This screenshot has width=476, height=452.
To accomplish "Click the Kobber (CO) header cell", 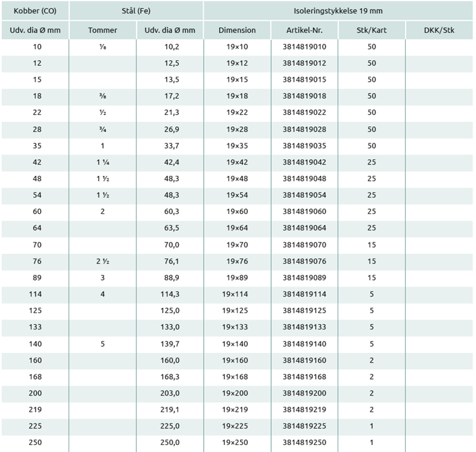I will [x=35, y=11].
